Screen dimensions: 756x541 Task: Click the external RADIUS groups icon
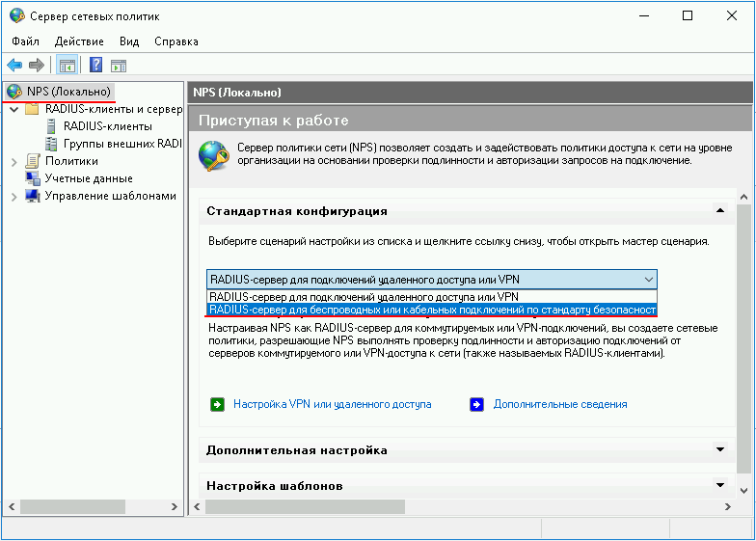click(51, 144)
